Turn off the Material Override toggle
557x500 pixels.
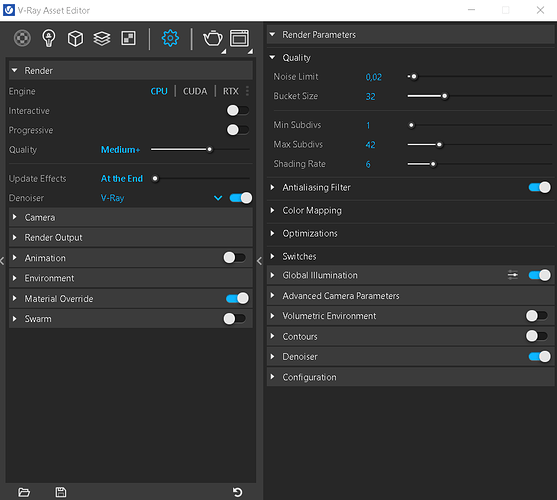237,298
